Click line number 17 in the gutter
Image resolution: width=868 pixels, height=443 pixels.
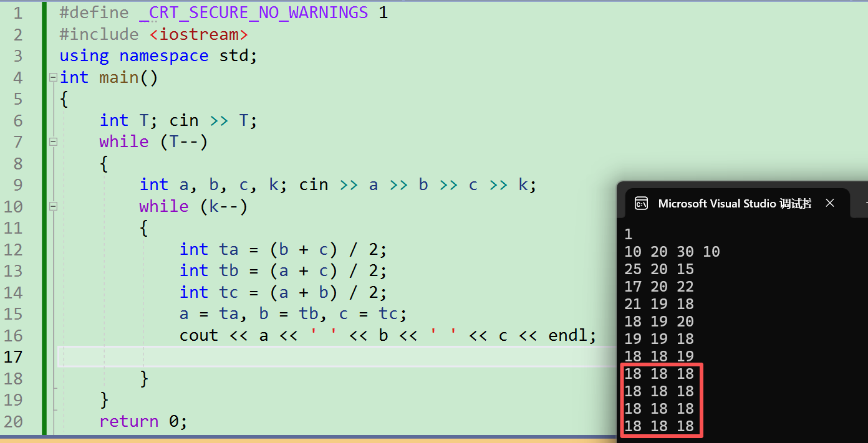click(13, 356)
